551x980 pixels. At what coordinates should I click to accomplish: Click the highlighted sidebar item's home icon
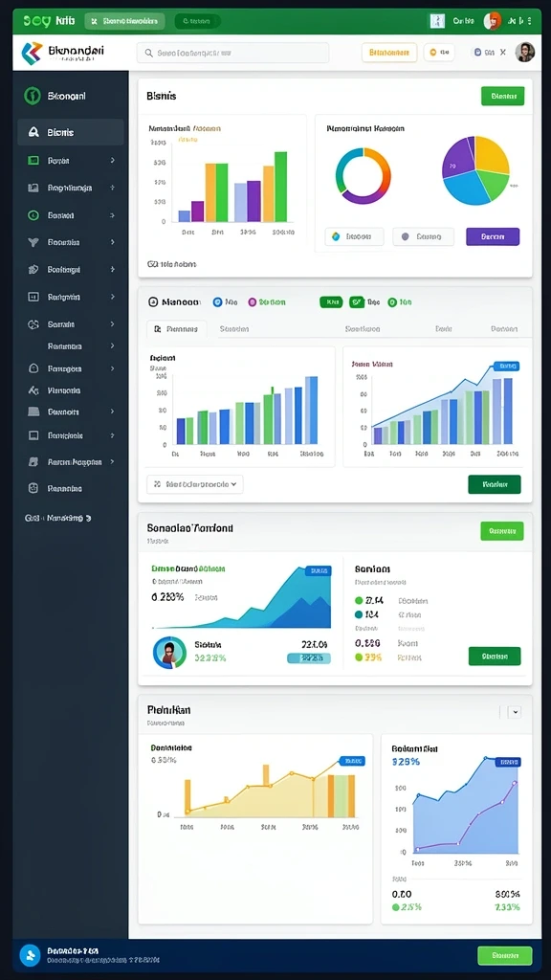tap(33, 132)
